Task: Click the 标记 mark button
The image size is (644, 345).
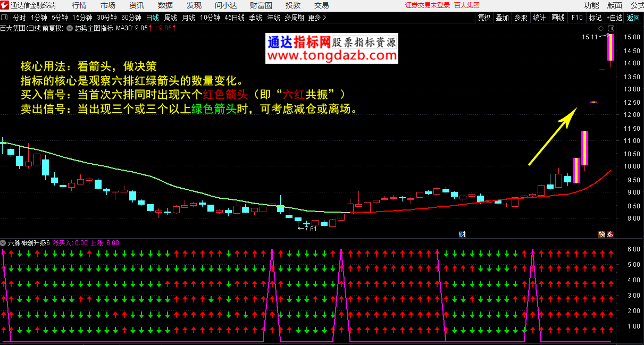Action: pyautogui.click(x=595, y=18)
